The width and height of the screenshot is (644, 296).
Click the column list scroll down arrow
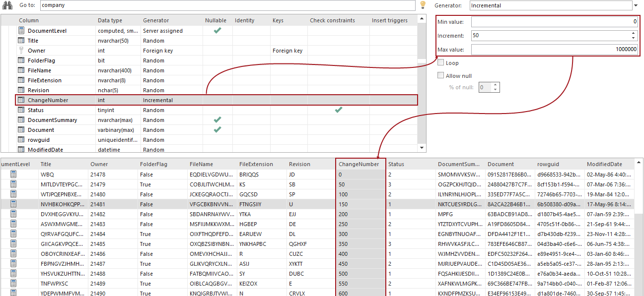422,148
